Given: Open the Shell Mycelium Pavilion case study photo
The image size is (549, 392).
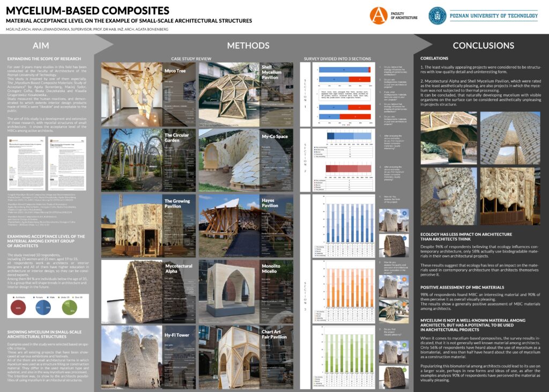Looking at the screenshot, I should pos(229,94).
